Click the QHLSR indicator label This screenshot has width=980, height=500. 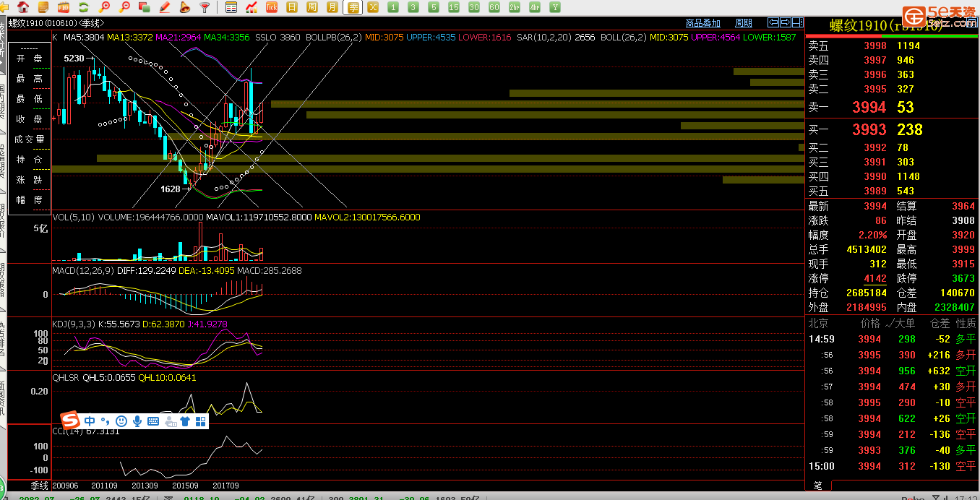pos(66,378)
